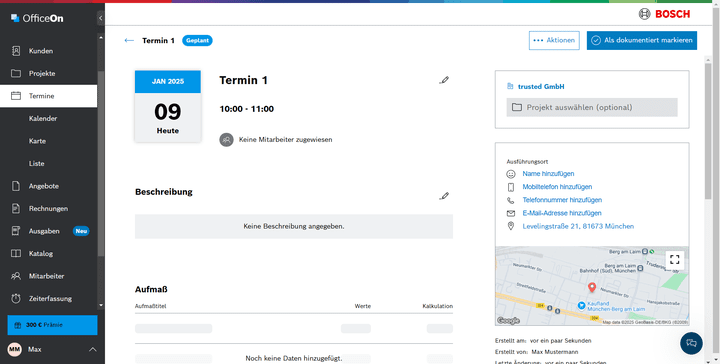Click E-Mail-Adresse hinzufügen link

tap(562, 213)
